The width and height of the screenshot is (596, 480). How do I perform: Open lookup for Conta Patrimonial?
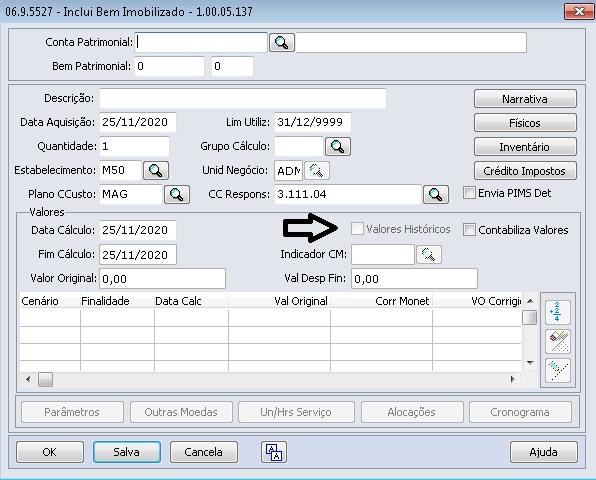click(x=282, y=42)
